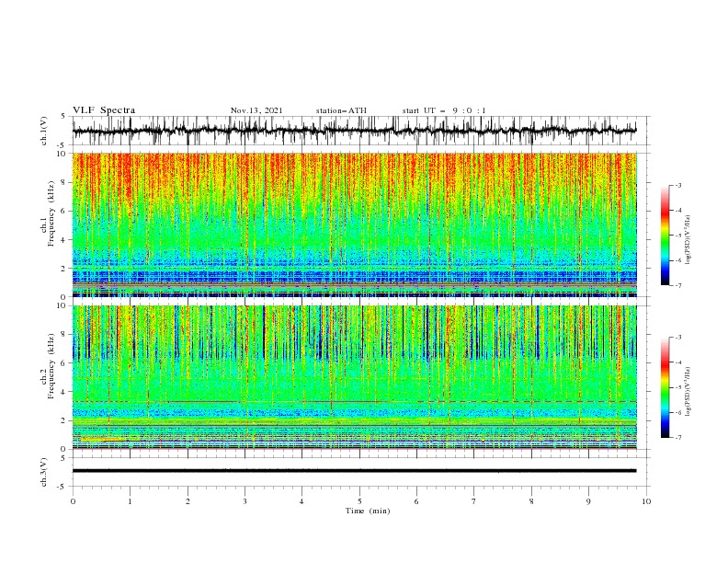Click time axis tick label "7"
This screenshot has width=728, height=563.
coord(474,501)
